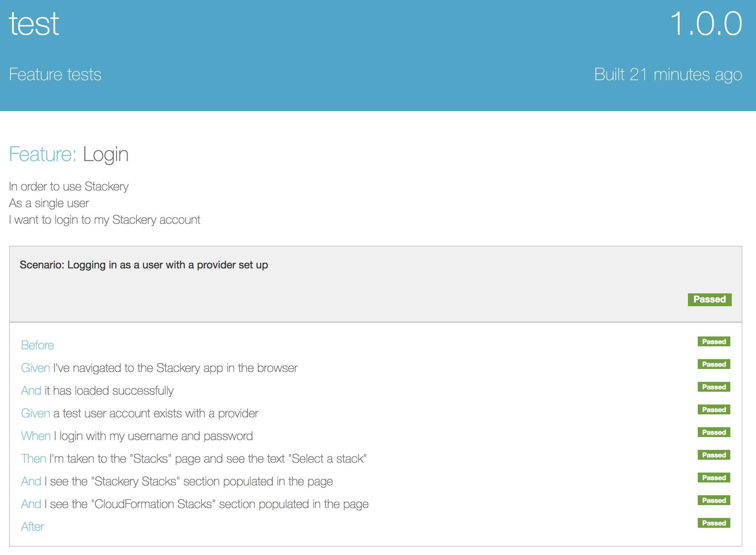
Task: Select the 'Given I've navigated to the Stackery app' step
Action: 159,368
